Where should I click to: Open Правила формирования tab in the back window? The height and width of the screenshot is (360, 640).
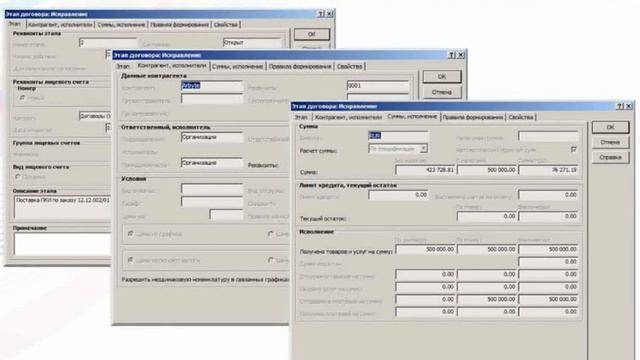pos(180,25)
